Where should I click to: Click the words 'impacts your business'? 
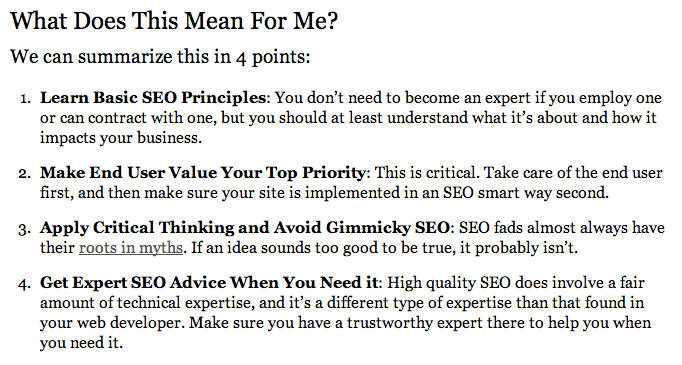click(120, 138)
